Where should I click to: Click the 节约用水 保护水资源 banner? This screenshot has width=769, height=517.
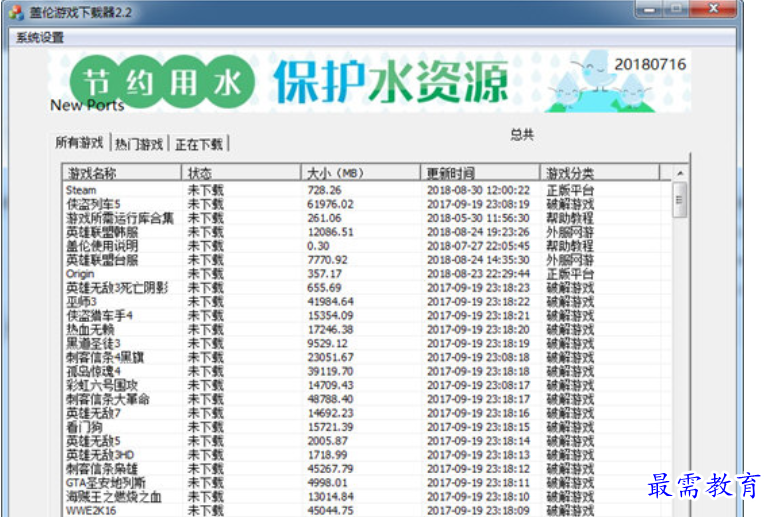point(370,82)
